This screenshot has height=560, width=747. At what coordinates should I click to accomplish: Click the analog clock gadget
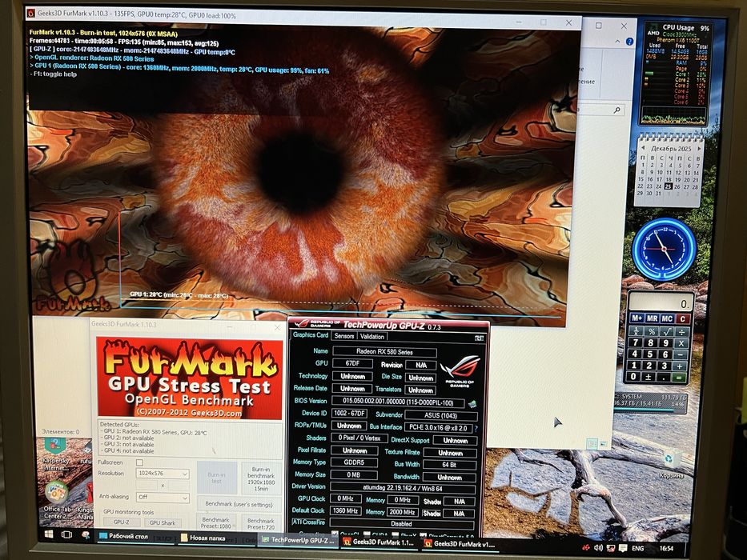(x=664, y=248)
